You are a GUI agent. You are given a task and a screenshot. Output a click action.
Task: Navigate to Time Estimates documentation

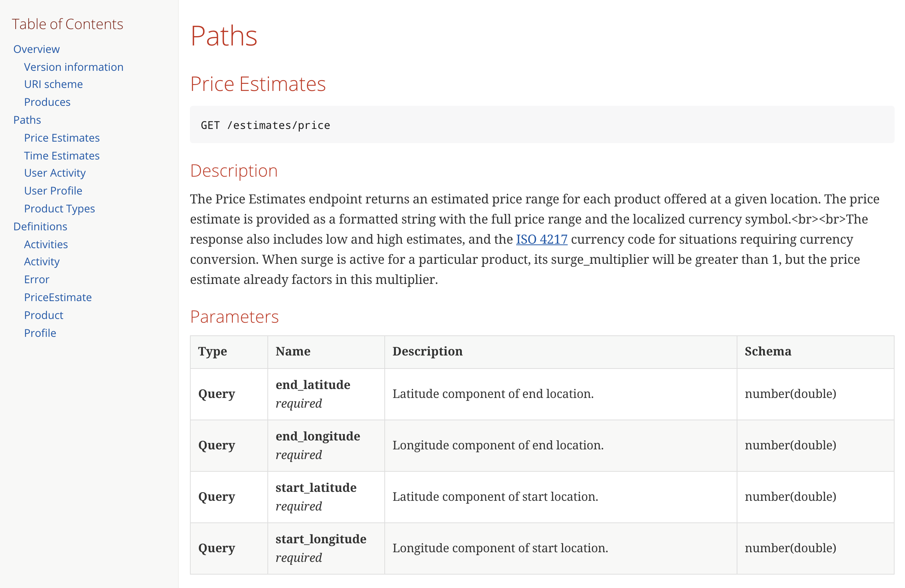61,155
